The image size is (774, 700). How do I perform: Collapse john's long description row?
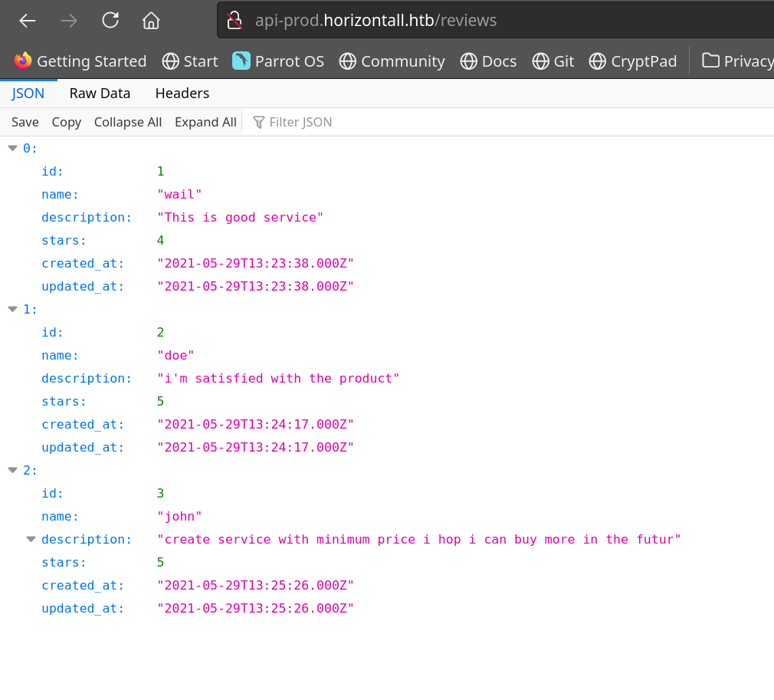click(x=31, y=539)
